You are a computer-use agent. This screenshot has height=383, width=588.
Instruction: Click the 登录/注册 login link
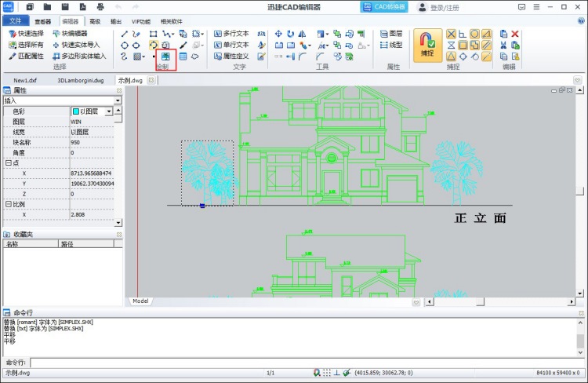click(445, 8)
